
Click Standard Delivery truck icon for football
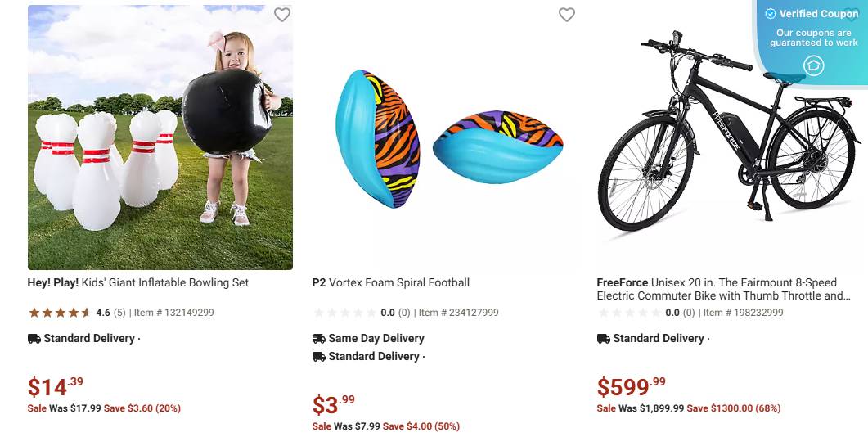pyautogui.click(x=319, y=357)
